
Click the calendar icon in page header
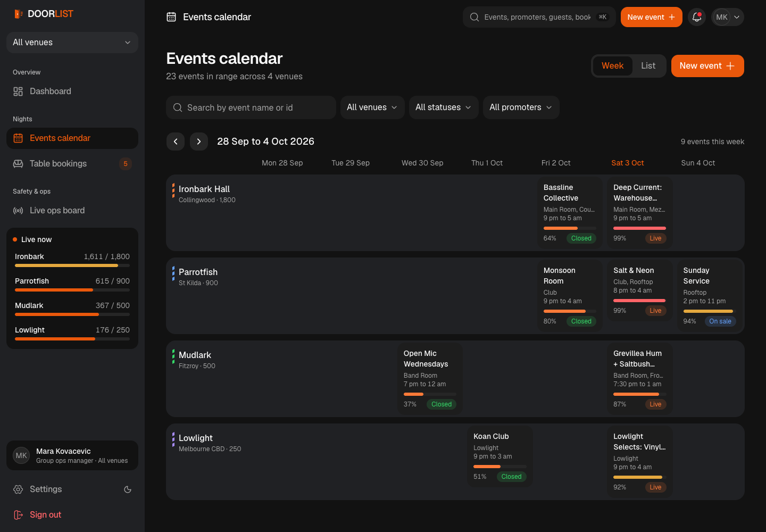(x=171, y=17)
